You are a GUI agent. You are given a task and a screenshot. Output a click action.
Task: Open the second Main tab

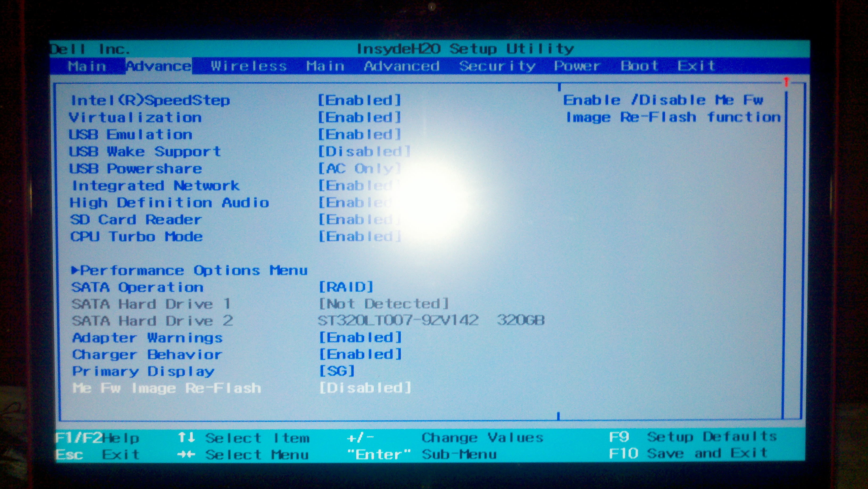(325, 66)
